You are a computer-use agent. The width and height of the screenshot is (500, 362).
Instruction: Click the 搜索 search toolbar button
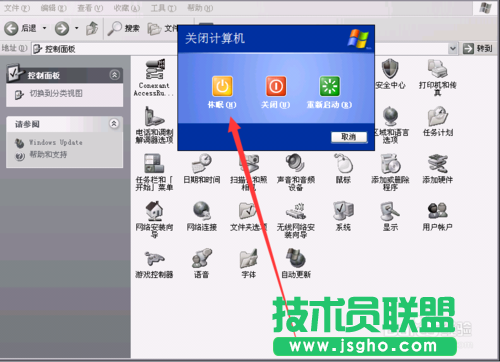pyautogui.click(x=124, y=28)
